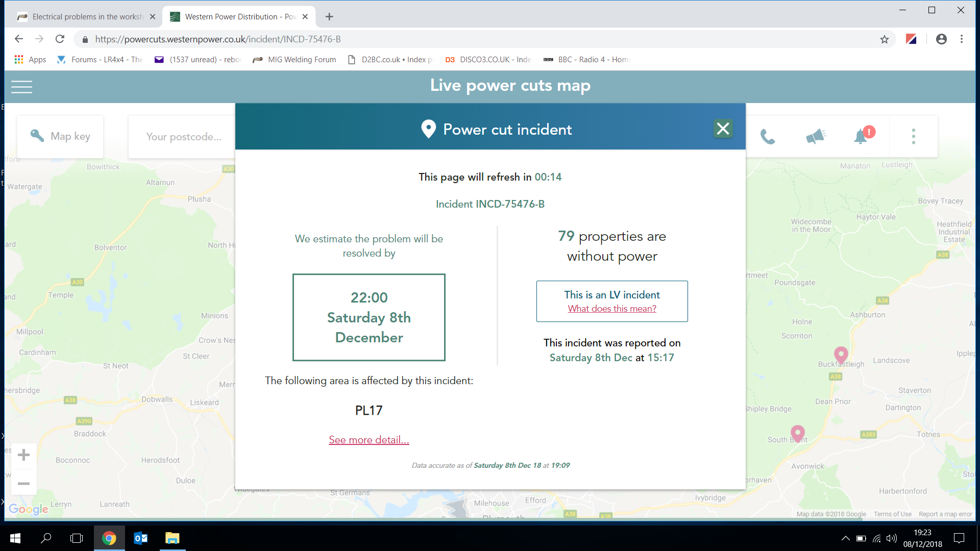Close the Power cut incident dialog
The image size is (980, 551).
click(x=723, y=129)
